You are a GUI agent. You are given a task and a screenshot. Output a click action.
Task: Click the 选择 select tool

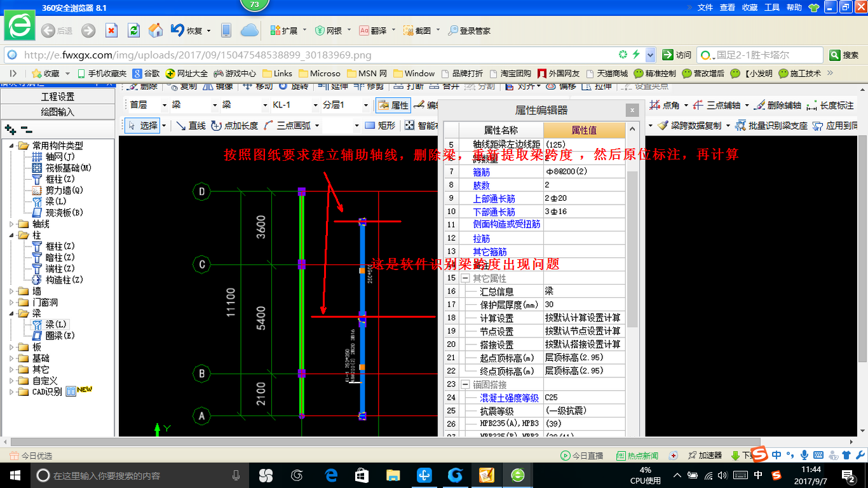pyautogui.click(x=143, y=126)
